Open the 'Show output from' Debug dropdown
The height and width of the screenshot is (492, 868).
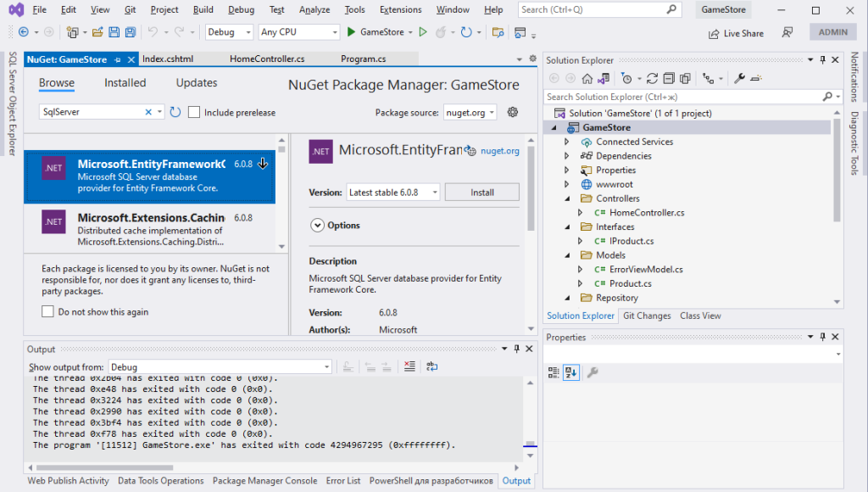[325, 366]
